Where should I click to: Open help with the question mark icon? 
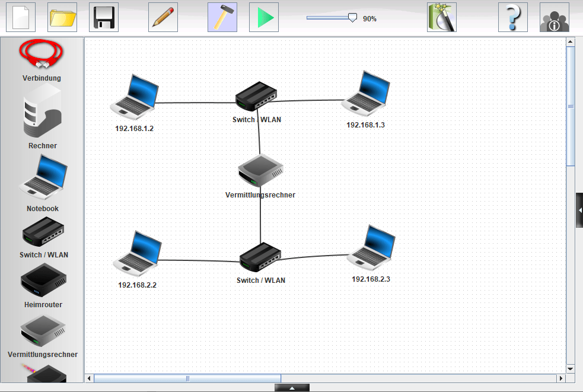513,17
